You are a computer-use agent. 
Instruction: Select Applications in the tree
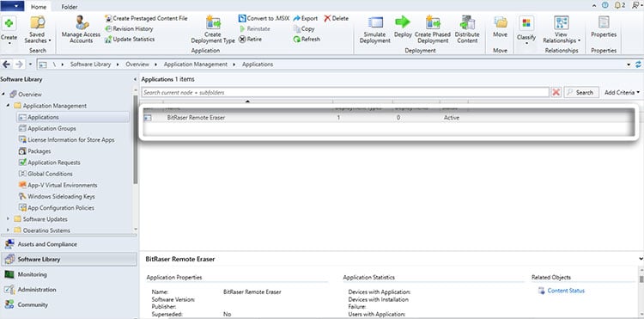(72, 117)
